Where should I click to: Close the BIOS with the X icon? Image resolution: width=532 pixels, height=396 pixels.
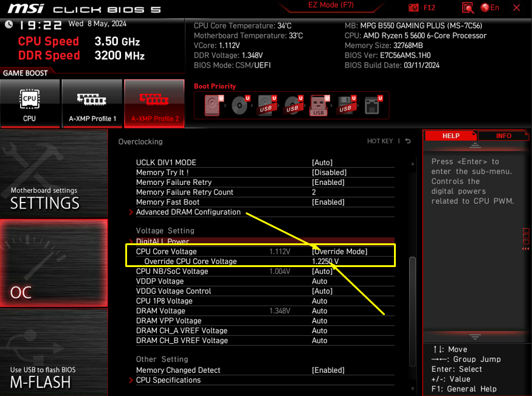point(516,7)
